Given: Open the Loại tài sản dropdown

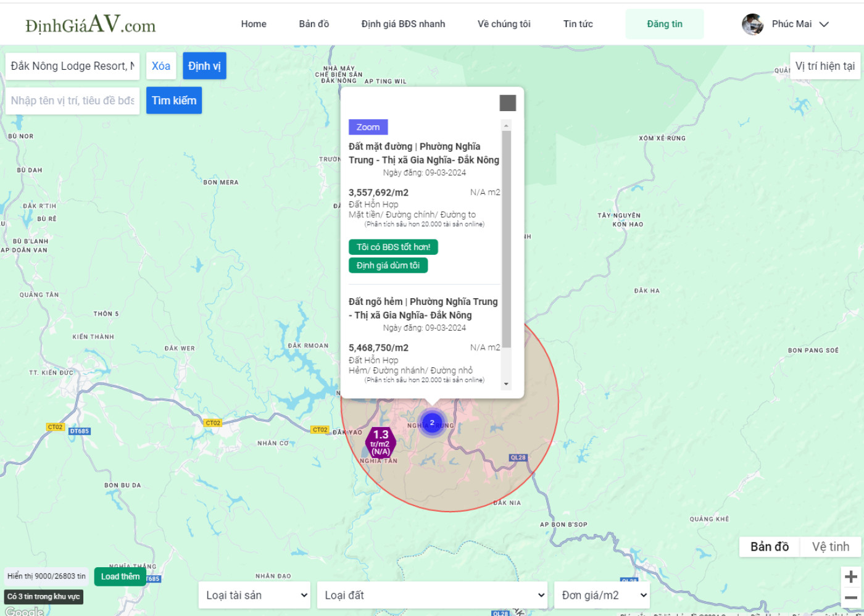Looking at the screenshot, I should click(255, 595).
